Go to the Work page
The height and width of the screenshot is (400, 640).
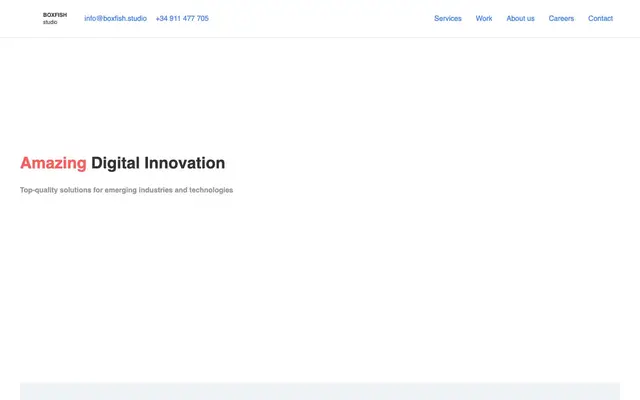click(484, 18)
